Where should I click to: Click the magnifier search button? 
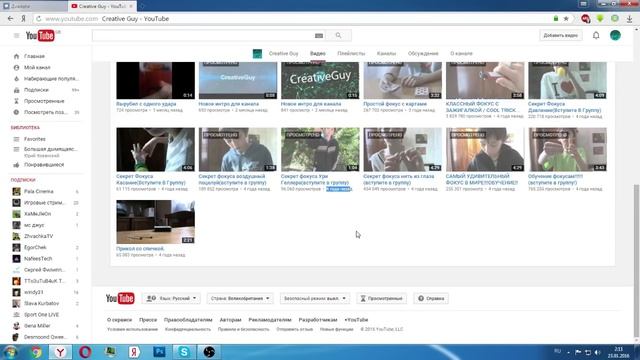coord(338,36)
